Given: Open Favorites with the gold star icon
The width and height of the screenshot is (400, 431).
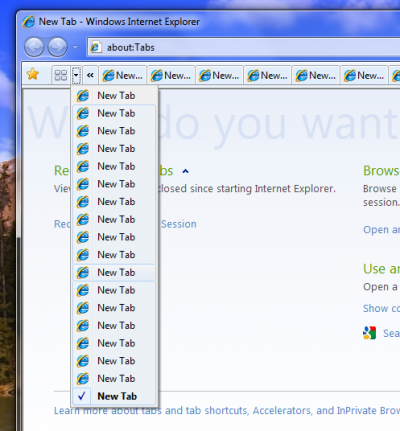Looking at the screenshot, I should pos(33,74).
